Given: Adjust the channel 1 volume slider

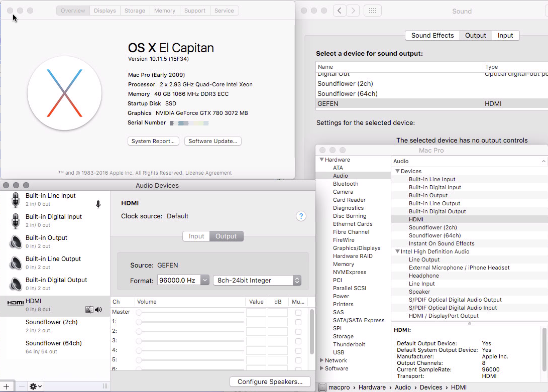Looking at the screenshot, I should [190, 322].
